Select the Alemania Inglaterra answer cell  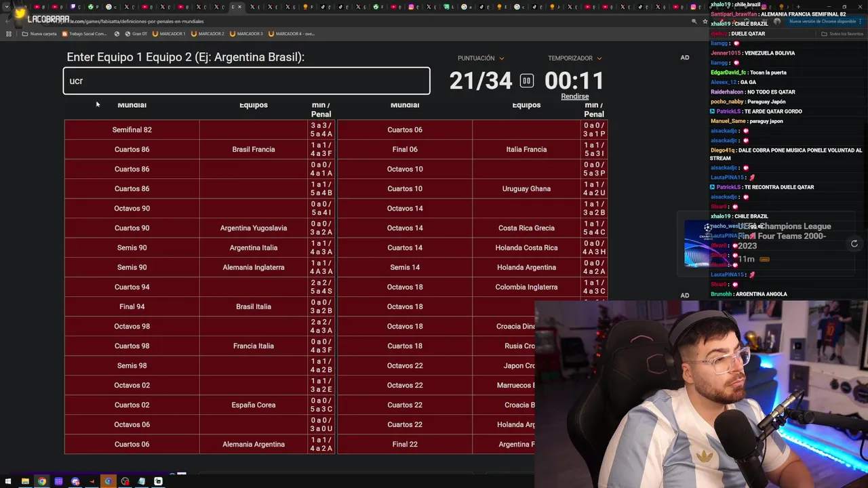point(254,267)
